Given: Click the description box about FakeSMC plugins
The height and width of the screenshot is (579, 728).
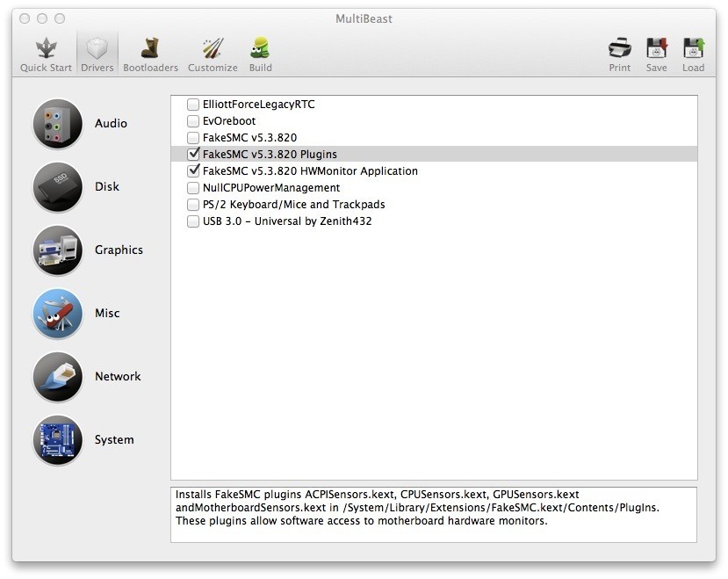Looking at the screenshot, I should pyautogui.click(x=434, y=515).
